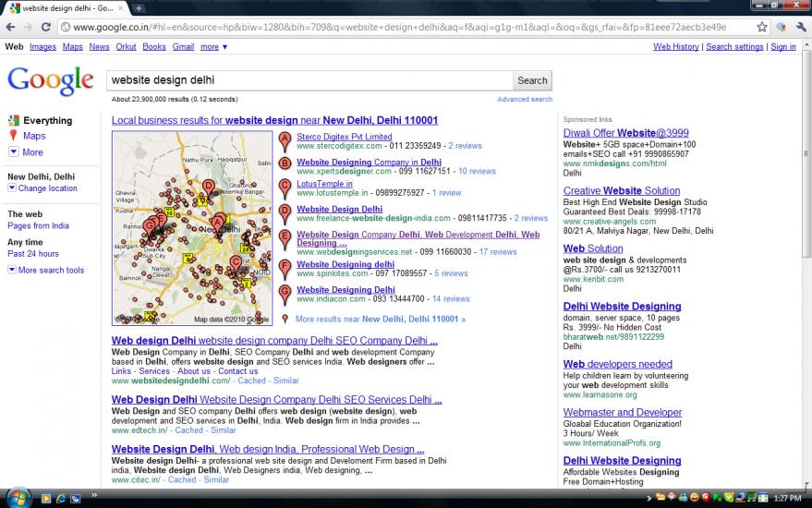Open Creative Website Solution ad
812x508 pixels.
tap(622, 190)
